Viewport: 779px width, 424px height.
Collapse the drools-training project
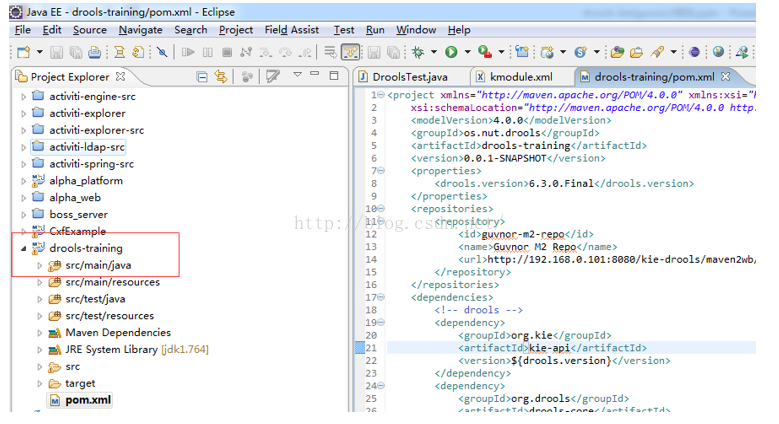[x=23, y=249]
